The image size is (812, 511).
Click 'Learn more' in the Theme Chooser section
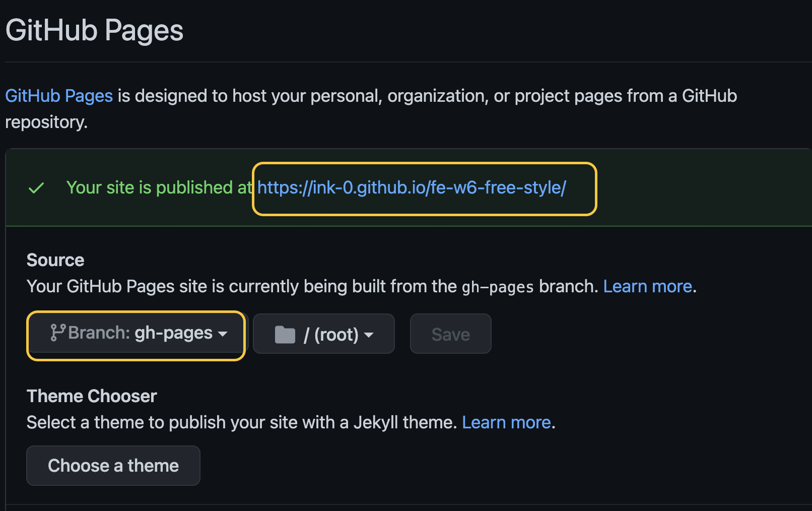pos(506,422)
